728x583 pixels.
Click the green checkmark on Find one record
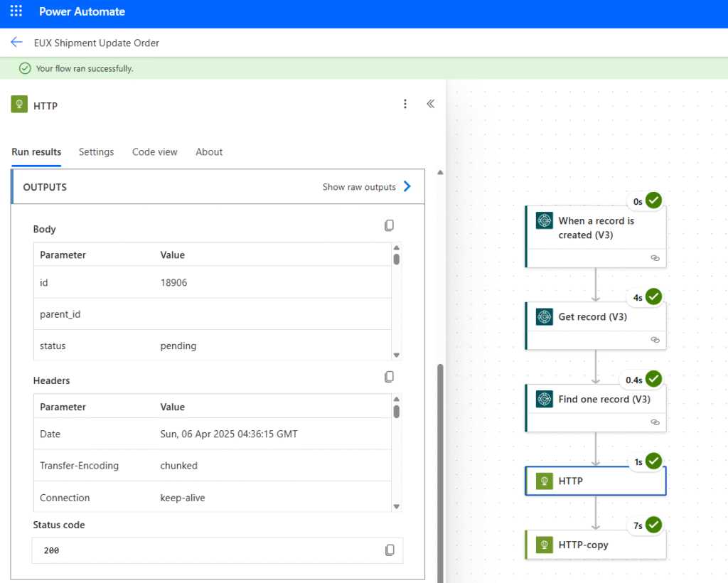[x=654, y=379]
